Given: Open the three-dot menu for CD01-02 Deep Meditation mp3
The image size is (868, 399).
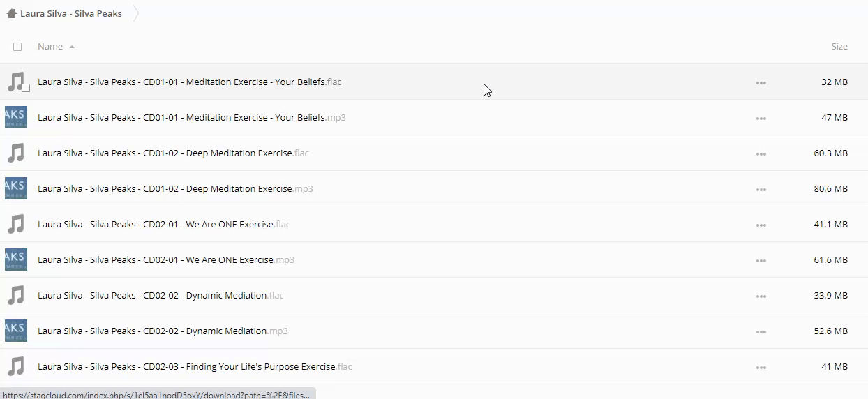Looking at the screenshot, I should 761,189.
